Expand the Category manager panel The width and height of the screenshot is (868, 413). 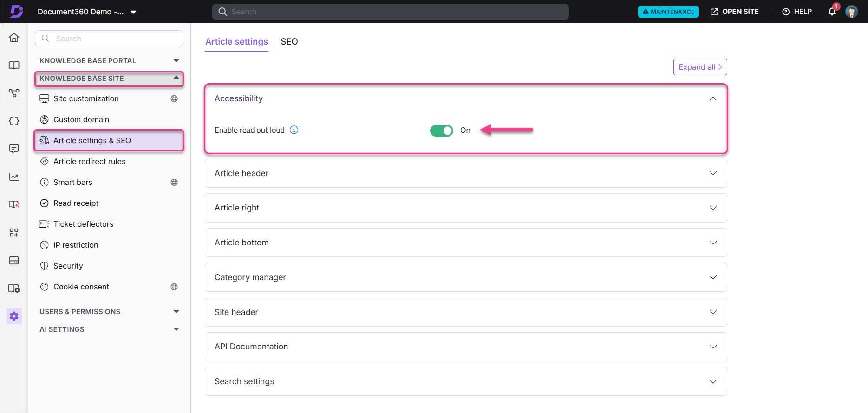[466, 277]
